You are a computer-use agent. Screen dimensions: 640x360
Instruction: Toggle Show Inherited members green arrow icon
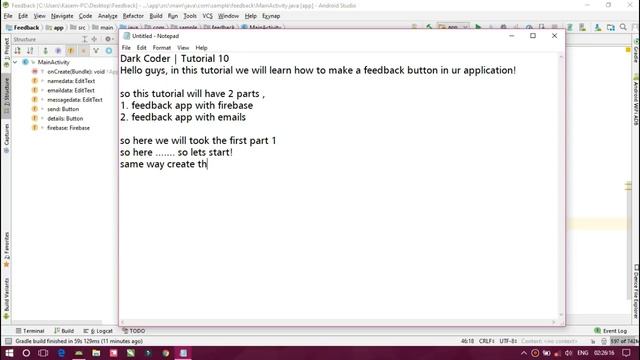(x=45, y=51)
